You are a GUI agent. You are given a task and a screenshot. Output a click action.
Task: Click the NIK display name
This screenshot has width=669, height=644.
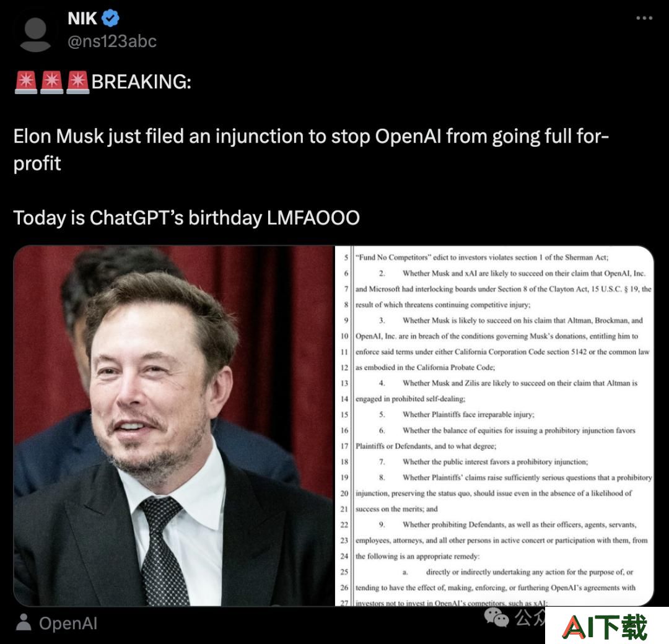82,19
